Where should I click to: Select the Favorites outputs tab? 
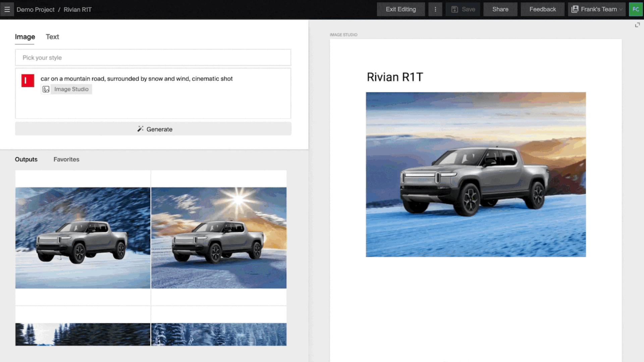pyautogui.click(x=66, y=159)
